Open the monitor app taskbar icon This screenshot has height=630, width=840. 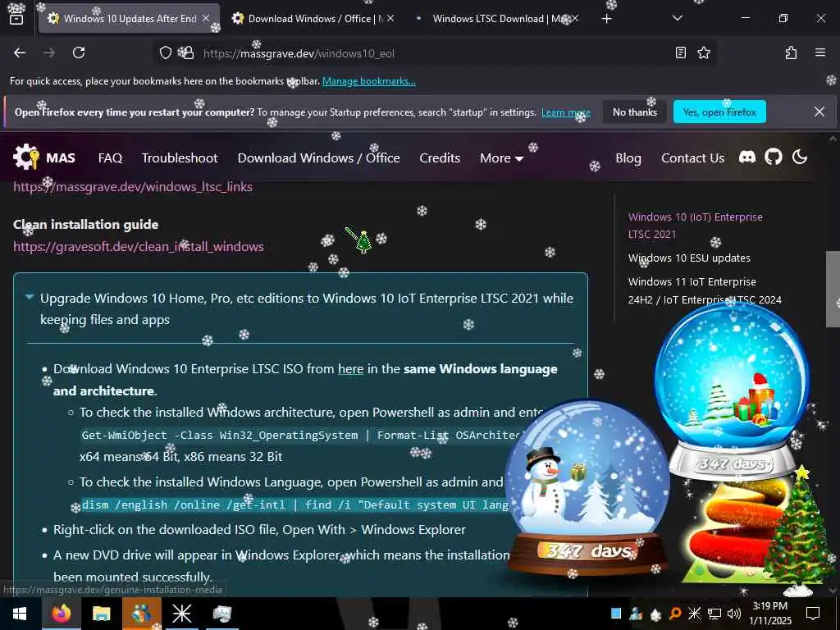tap(221, 614)
